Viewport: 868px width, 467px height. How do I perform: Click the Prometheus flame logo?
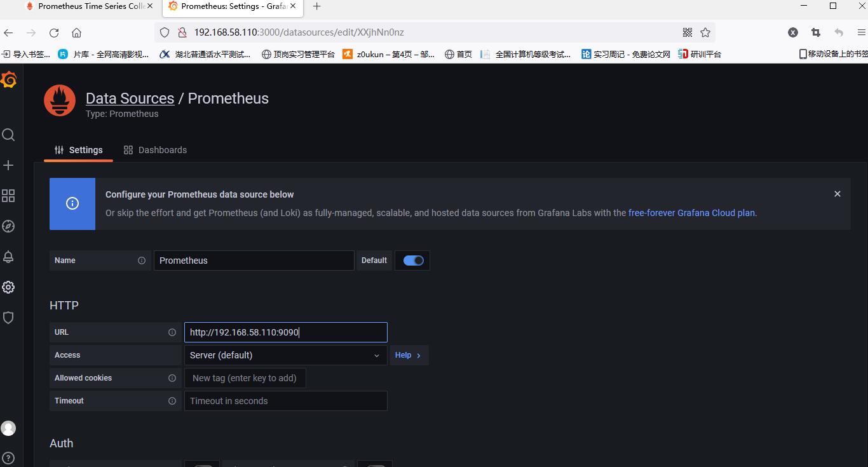(60, 100)
